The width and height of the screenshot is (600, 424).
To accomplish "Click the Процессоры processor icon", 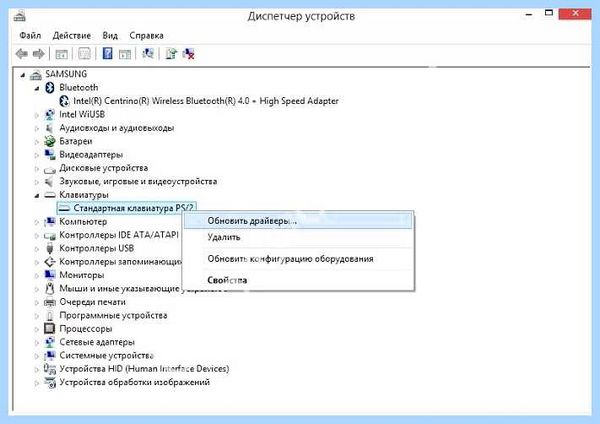I will (50, 329).
